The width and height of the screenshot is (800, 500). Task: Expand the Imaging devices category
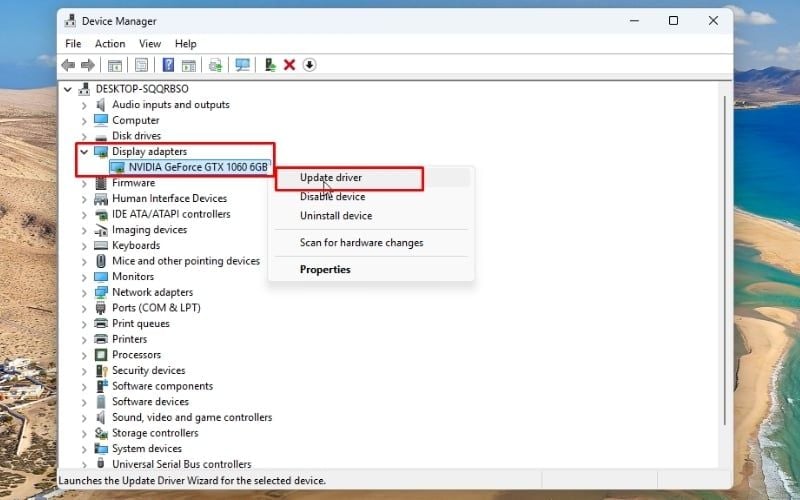click(x=84, y=230)
